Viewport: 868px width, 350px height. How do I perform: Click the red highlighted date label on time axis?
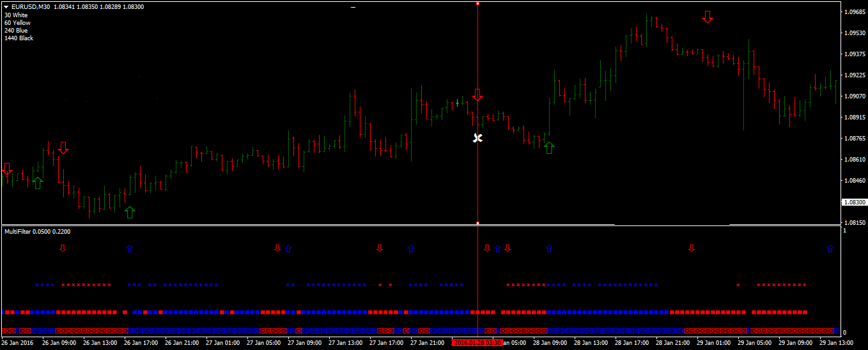coord(477,343)
